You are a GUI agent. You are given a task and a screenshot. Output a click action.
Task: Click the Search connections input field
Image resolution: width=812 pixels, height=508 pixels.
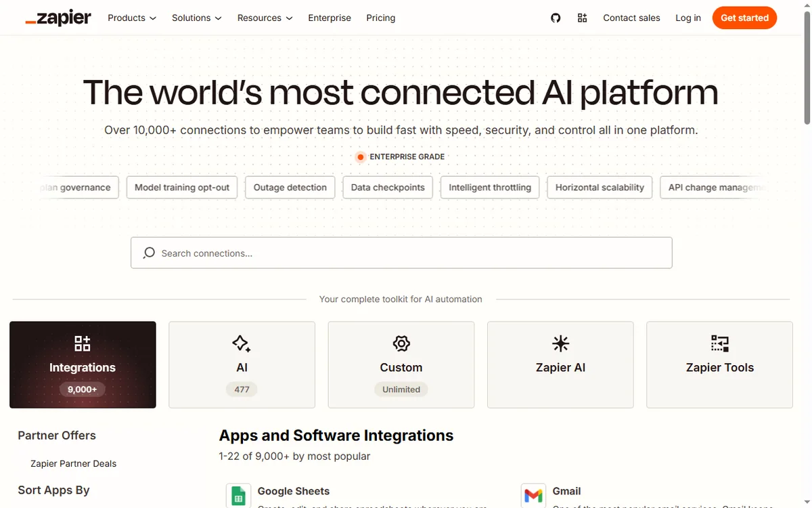tap(401, 253)
